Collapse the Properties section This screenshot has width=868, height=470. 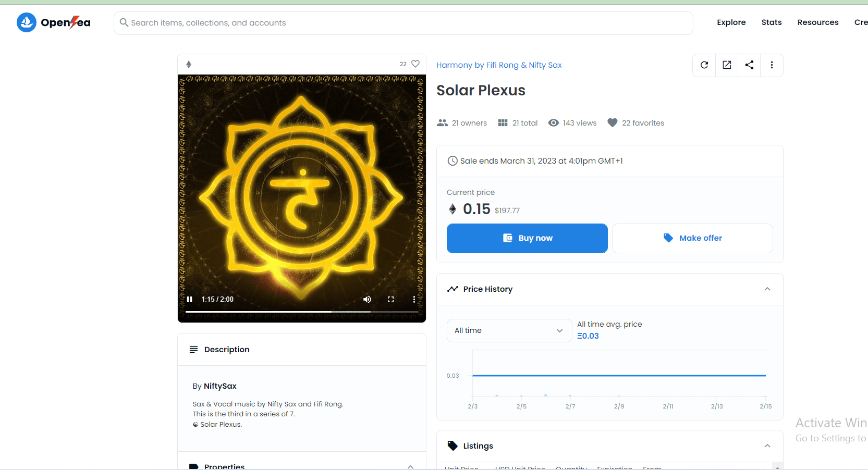click(x=411, y=466)
